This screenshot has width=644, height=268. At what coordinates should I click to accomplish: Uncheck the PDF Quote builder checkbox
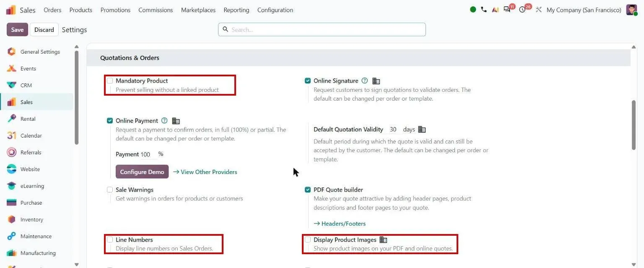(308, 190)
